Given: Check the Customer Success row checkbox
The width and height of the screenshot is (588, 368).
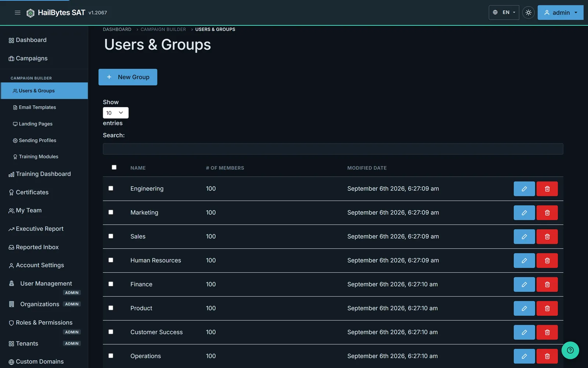Looking at the screenshot, I should coord(111,332).
